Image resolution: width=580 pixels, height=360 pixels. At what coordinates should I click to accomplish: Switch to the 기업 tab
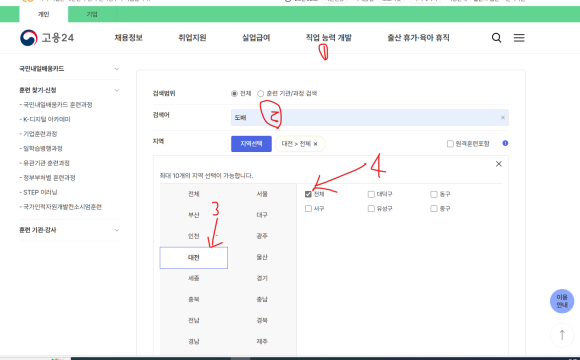(92, 14)
